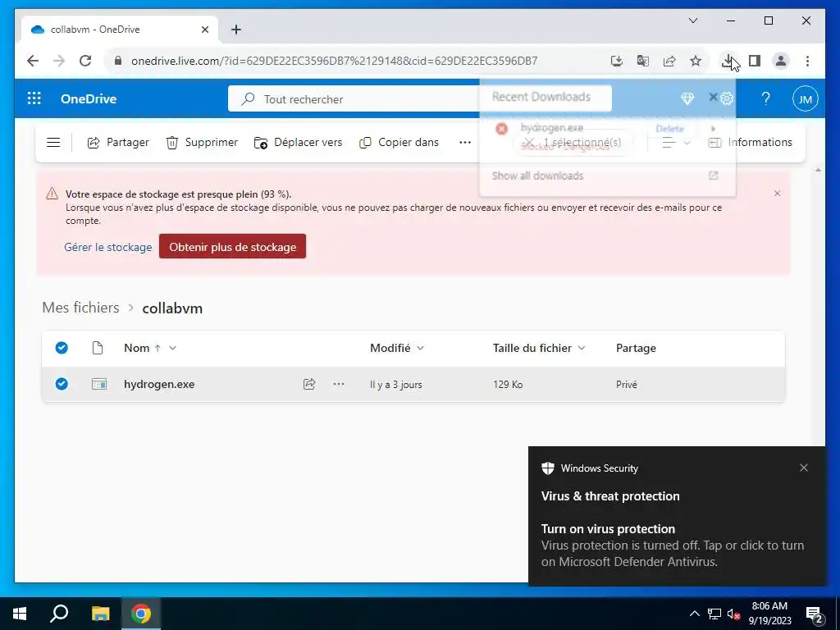Viewport: 840px width, 630px height.
Task: Dismiss the storage warning banner
Action: (x=778, y=194)
